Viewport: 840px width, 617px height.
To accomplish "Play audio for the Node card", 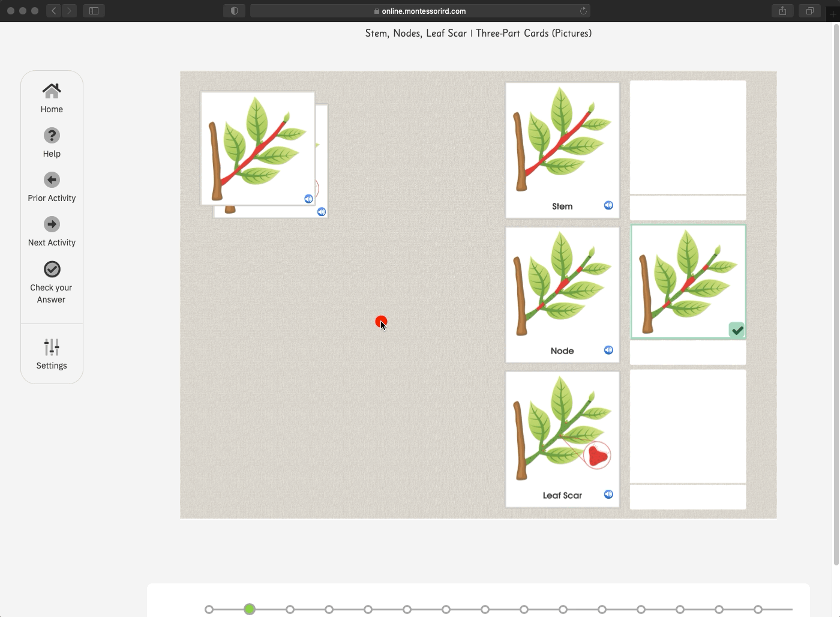I will click(608, 350).
